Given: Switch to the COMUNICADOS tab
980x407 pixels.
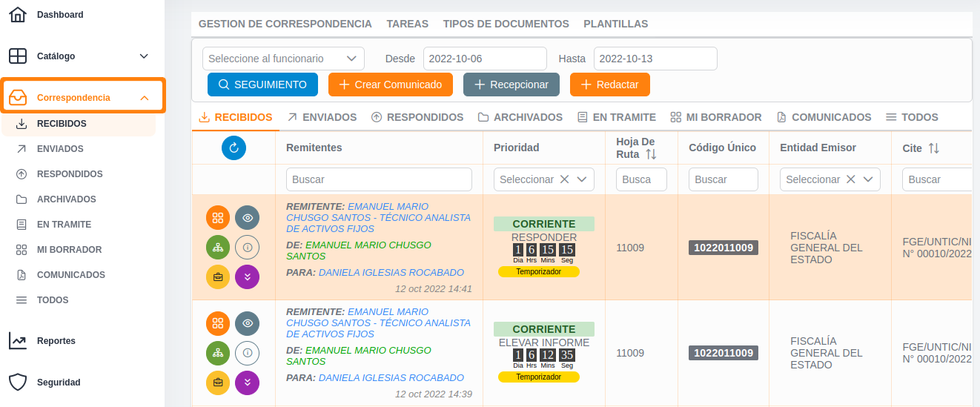Looking at the screenshot, I should pos(824,117).
